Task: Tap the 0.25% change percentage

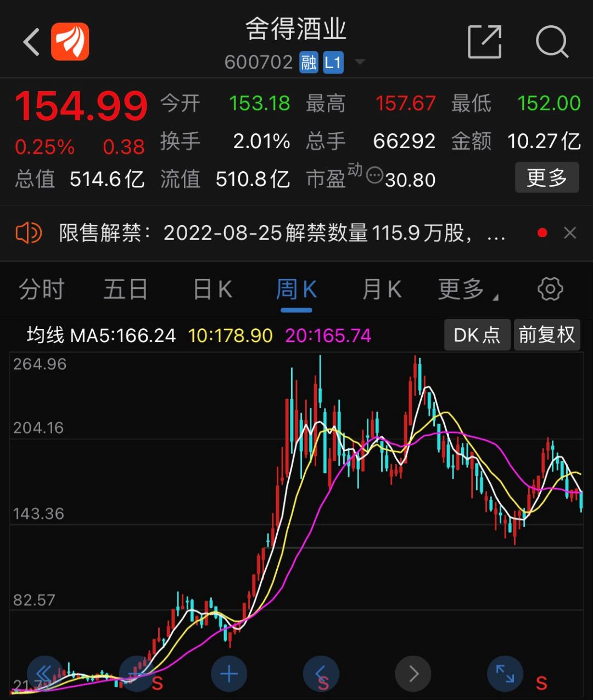Action: 44,147
